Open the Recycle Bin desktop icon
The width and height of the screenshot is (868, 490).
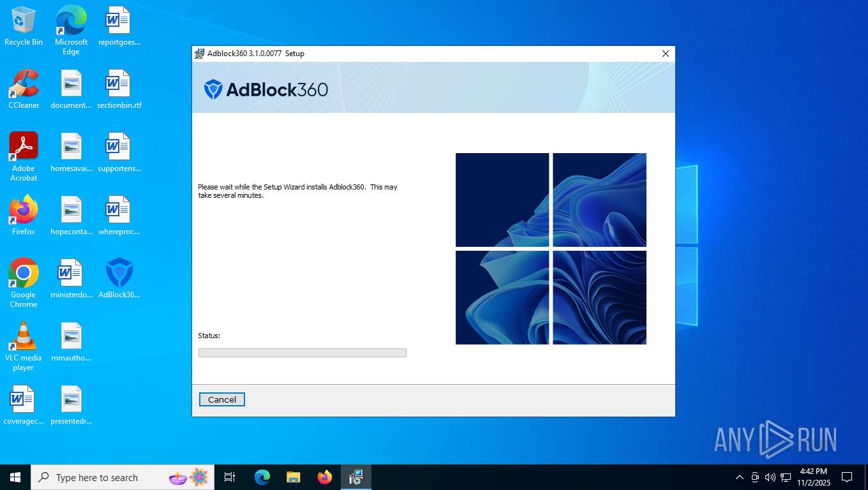point(24,26)
